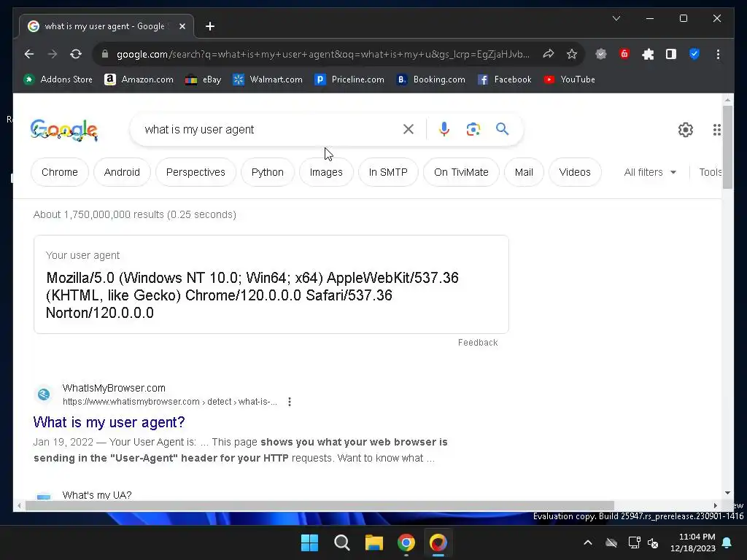
Task: Open more options for WhatIsMyBrowser result
Action: click(290, 402)
